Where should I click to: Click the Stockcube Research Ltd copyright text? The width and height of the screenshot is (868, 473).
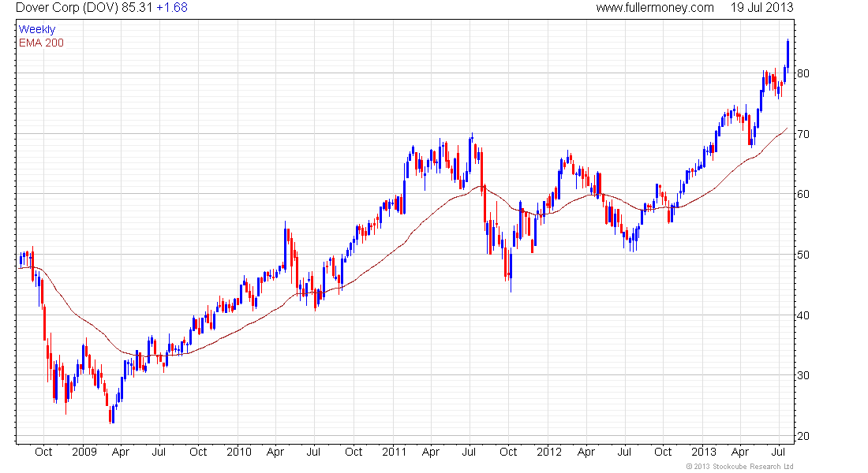tap(739, 467)
